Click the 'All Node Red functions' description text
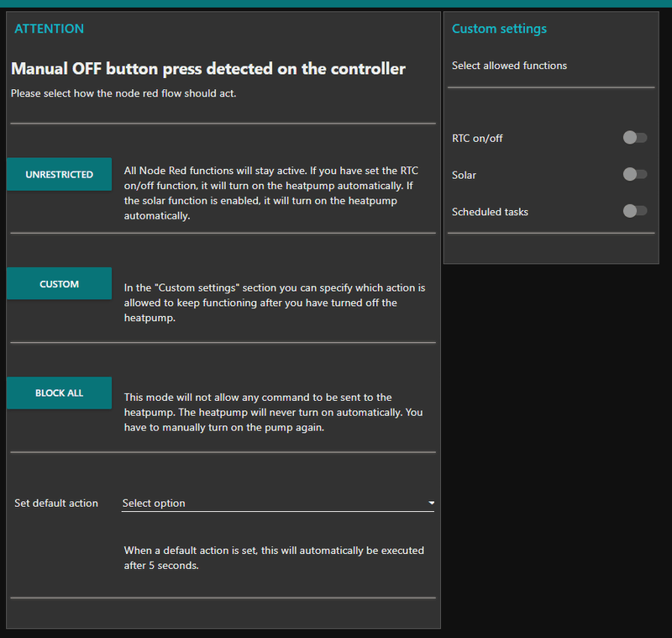The height and width of the screenshot is (638, 672). (270, 192)
